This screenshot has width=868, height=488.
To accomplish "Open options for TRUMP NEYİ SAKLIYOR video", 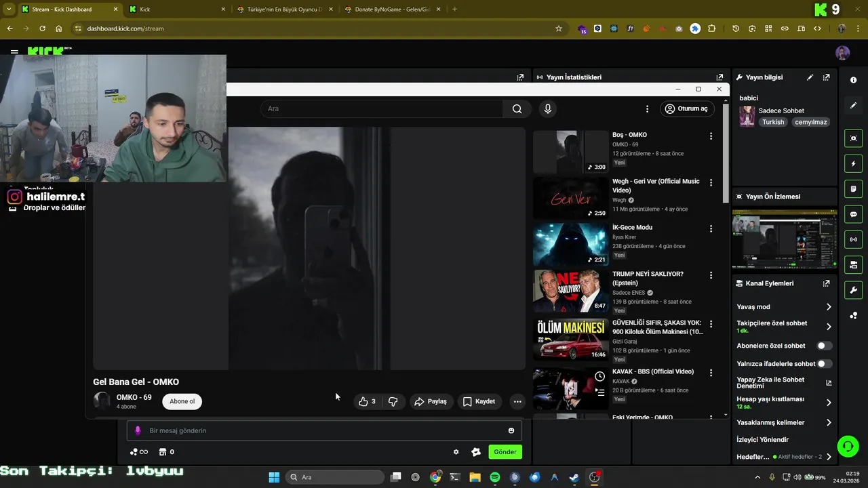I will 711,275.
